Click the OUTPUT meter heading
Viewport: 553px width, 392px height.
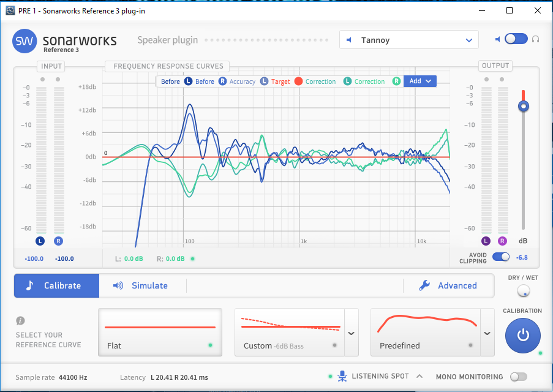click(x=495, y=66)
